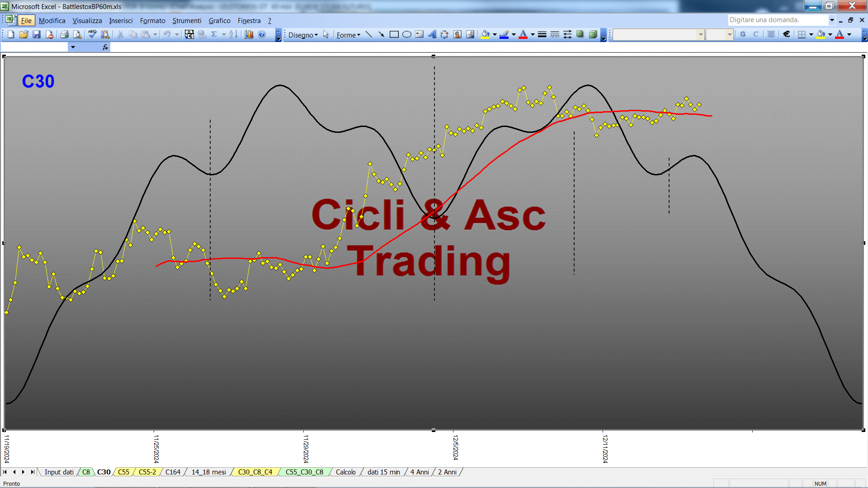Choose the select objects arrow tool
Screen dimensions: 868x488
click(x=326, y=35)
